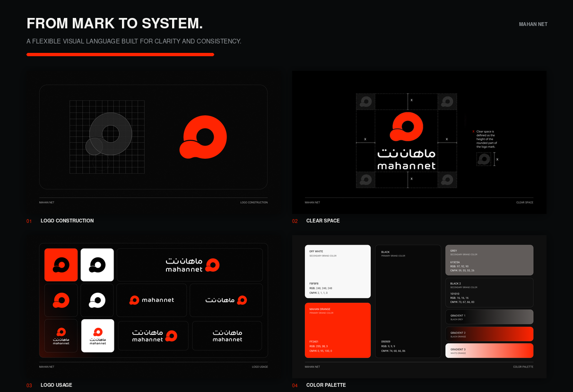Click the stacked logo on the dark tile
The width and height of the screenshot is (573, 392).
point(61,336)
